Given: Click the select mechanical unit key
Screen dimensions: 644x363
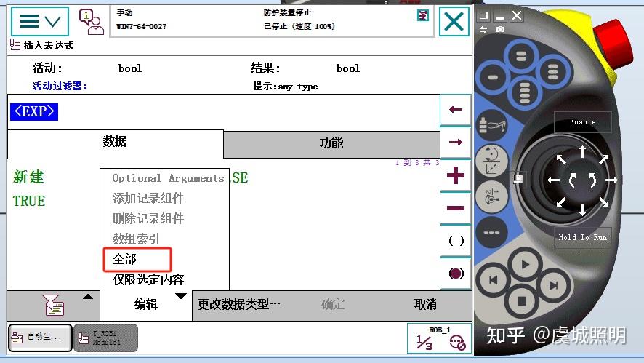Looking at the screenshot, I should coord(492,126).
